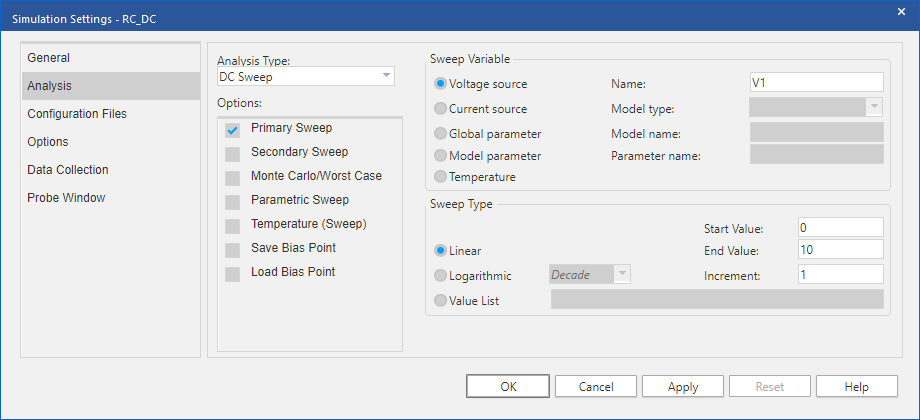Select Logarithmic sweep type
The width and height of the screenshot is (920, 420).
[439, 276]
